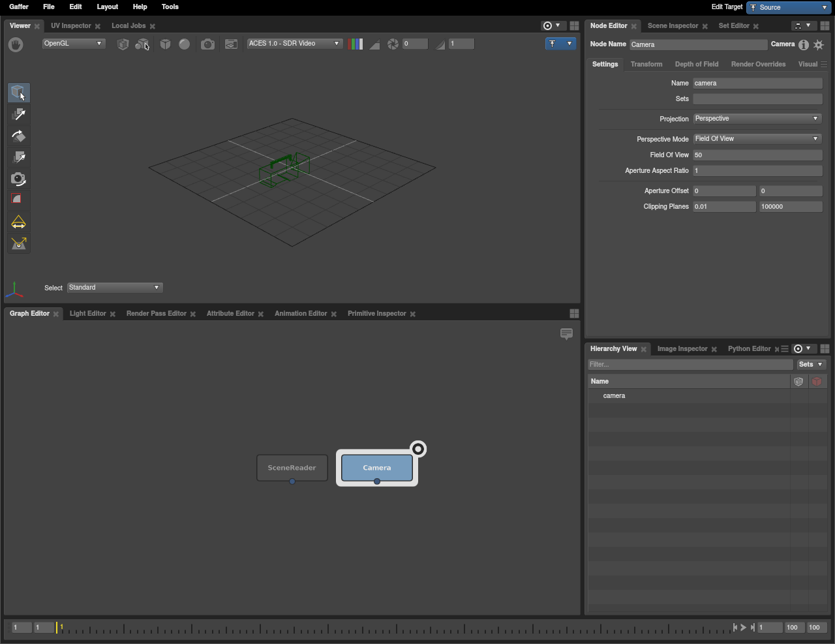Switch to the Transform tab
The height and width of the screenshot is (644, 835).
pos(646,64)
